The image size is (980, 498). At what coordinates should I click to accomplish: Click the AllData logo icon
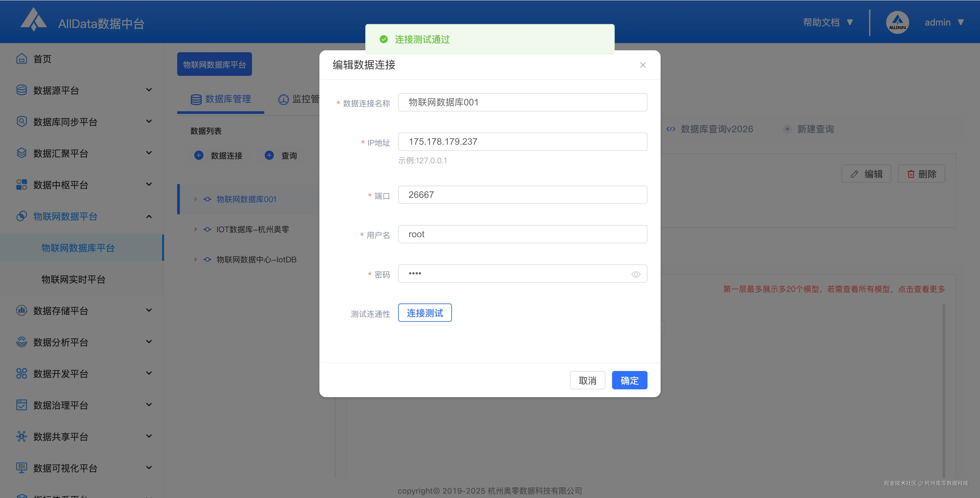pos(33,20)
